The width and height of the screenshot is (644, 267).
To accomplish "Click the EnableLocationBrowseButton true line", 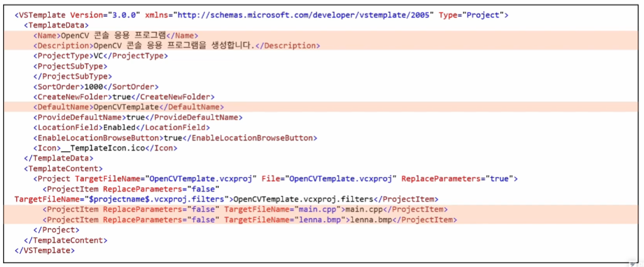I will [x=175, y=138].
